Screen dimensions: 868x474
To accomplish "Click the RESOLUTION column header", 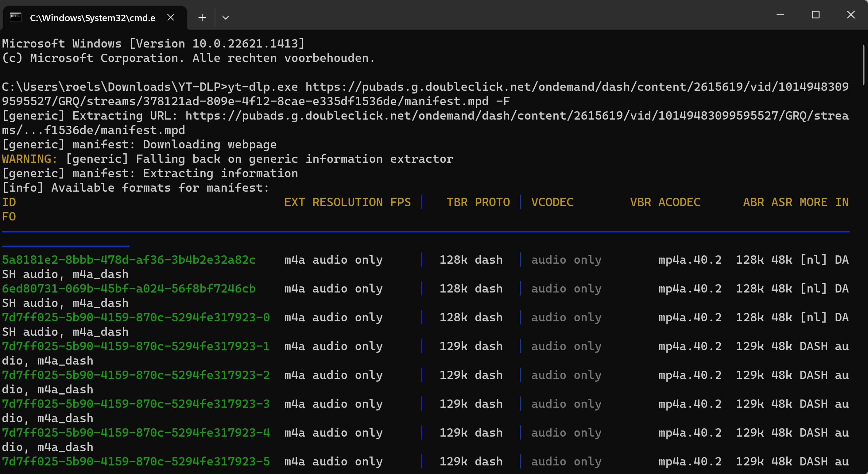I will click(x=347, y=202).
